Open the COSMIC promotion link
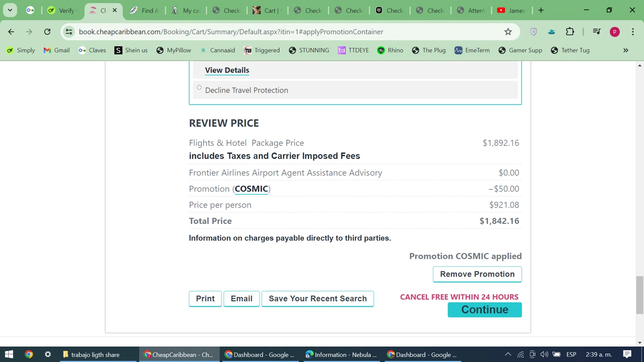This screenshot has height=362, width=644. (252, 189)
